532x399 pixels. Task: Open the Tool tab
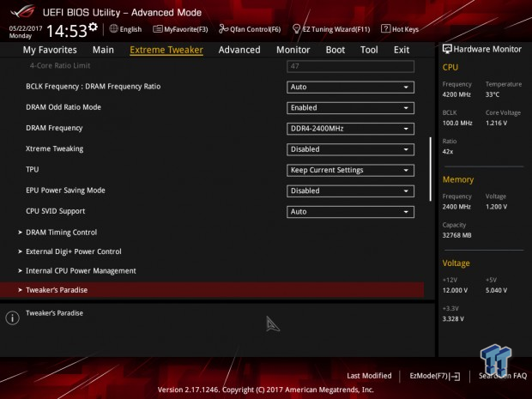pyautogui.click(x=369, y=50)
